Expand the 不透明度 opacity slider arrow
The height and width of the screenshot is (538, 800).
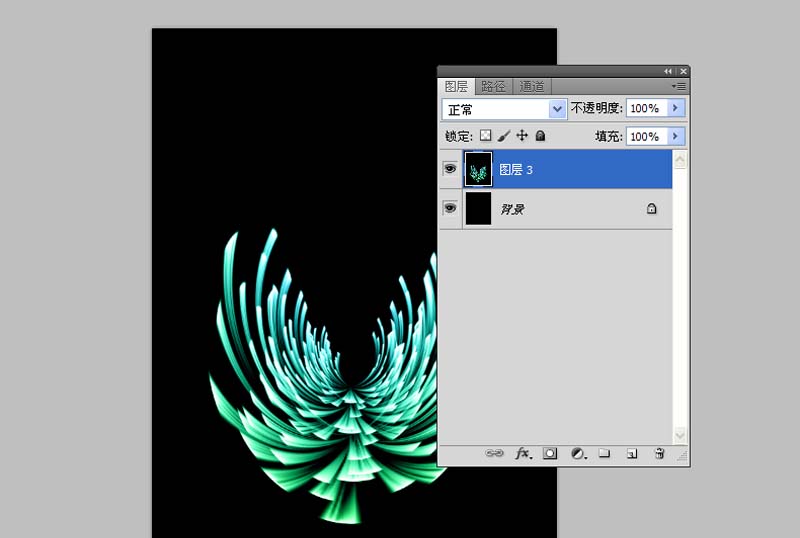click(675, 108)
